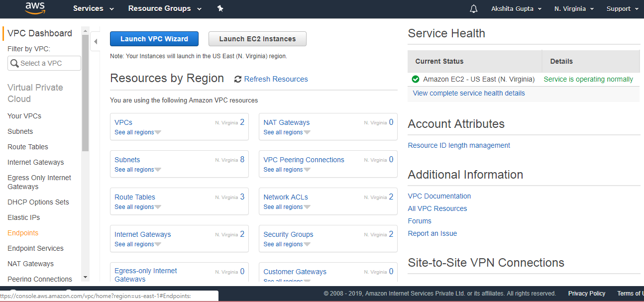The height and width of the screenshot is (302, 644).
Task: Open the Internet Gateways resource card link
Action: click(x=143, y=234)
